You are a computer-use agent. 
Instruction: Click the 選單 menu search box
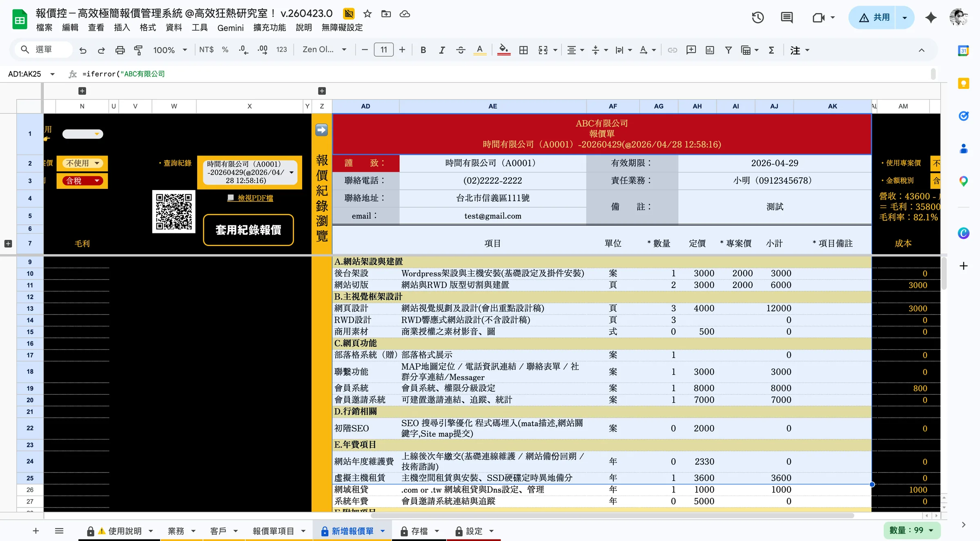point(44,50)
